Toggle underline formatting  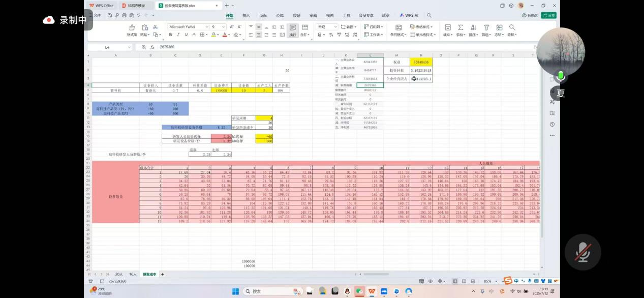186,35
